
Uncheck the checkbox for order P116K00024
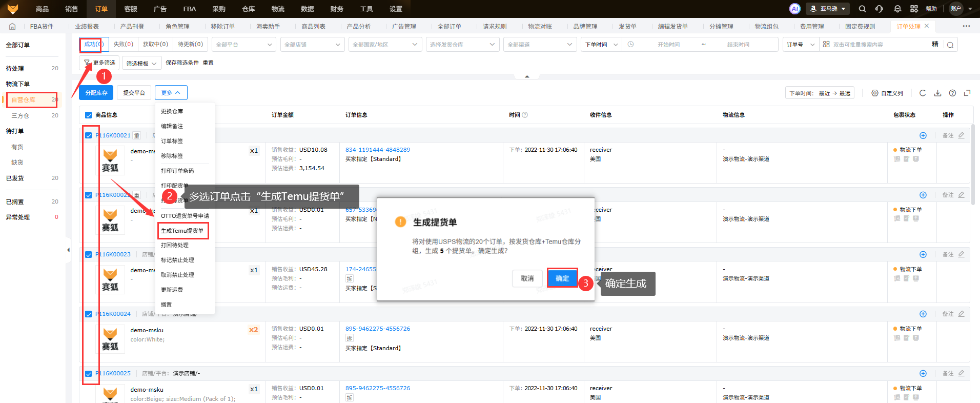coord(88,314)
